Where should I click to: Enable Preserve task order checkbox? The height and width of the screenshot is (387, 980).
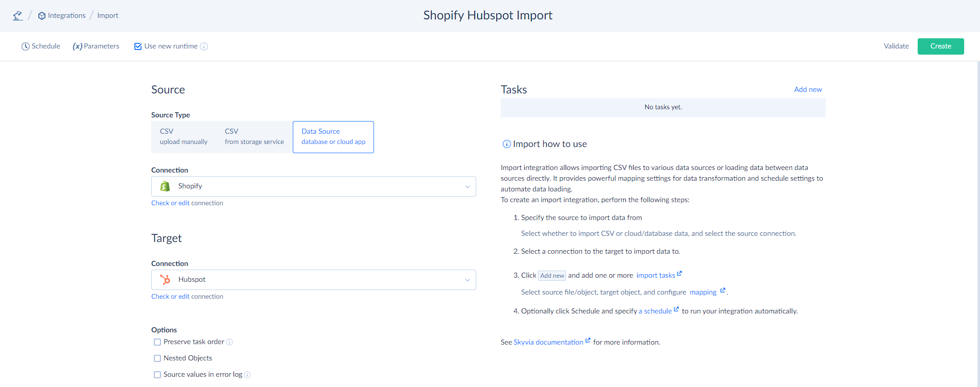coord(157,342)
